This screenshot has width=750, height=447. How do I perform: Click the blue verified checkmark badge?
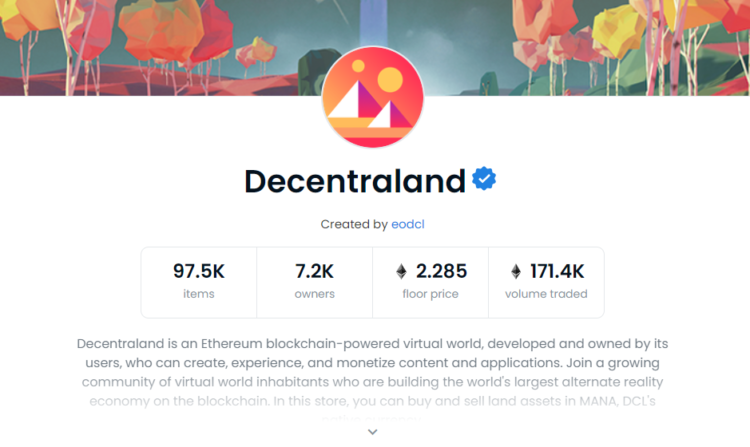tap(485, 180)
